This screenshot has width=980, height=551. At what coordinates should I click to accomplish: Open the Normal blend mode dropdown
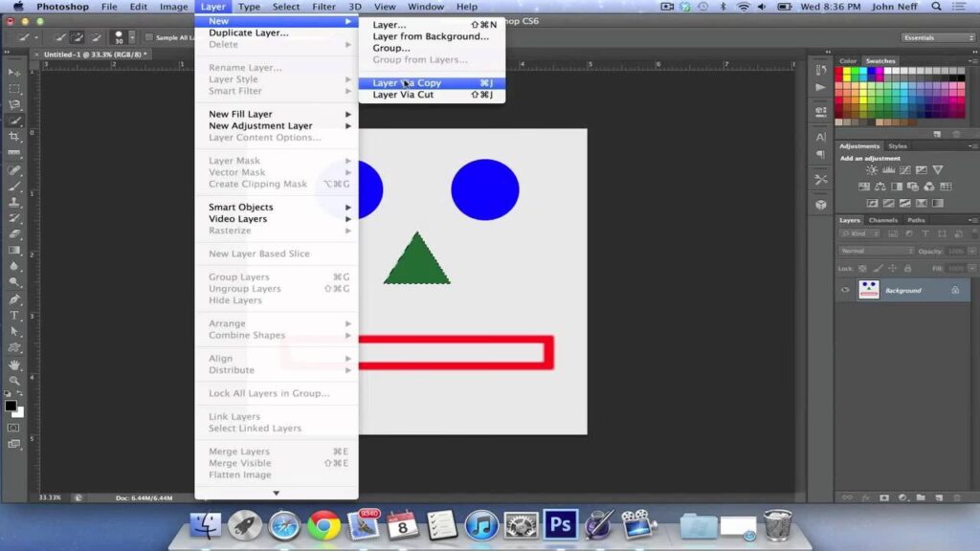pos(876,251)
